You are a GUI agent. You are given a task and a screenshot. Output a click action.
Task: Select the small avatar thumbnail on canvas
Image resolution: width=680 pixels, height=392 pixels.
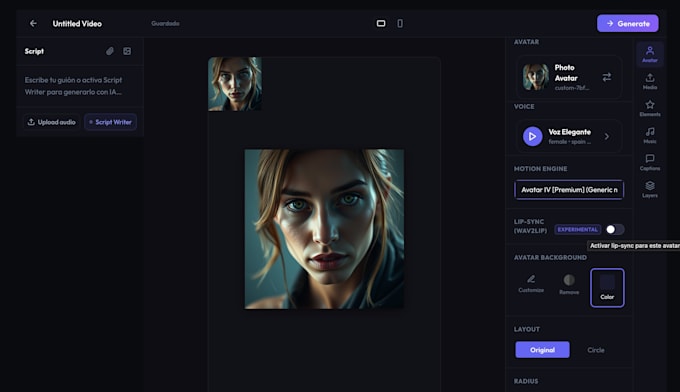click(235, 84)
